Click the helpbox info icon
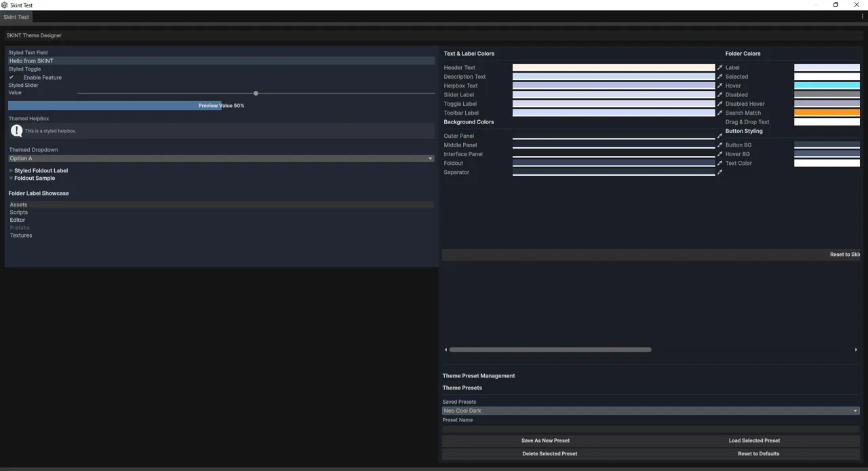 tap(17, 131)
